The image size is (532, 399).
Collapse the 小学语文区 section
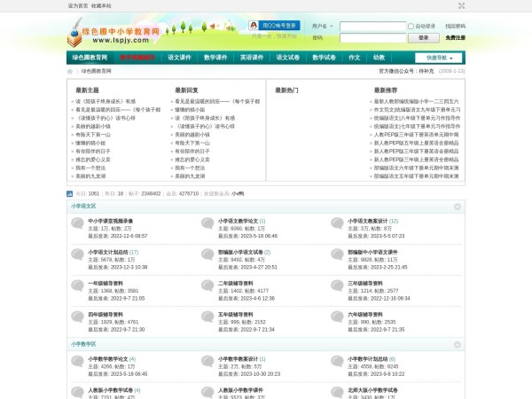[x=457, y=207]
